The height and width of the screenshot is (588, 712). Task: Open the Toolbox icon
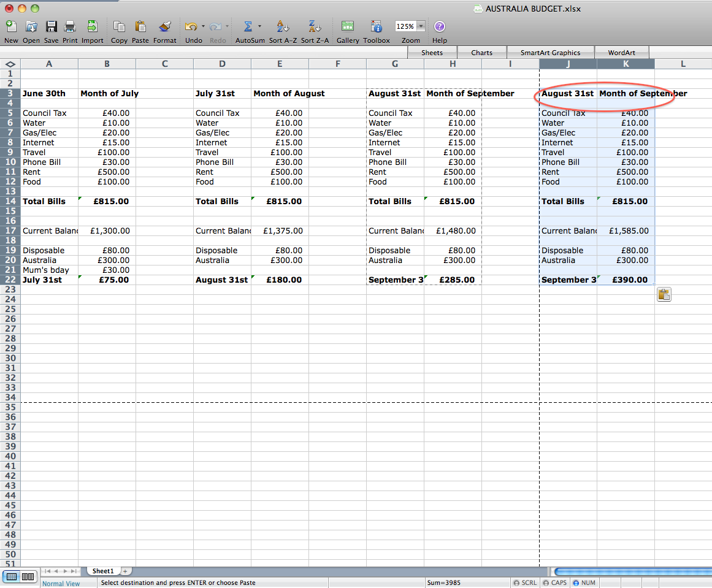click(x=377, y=27)
